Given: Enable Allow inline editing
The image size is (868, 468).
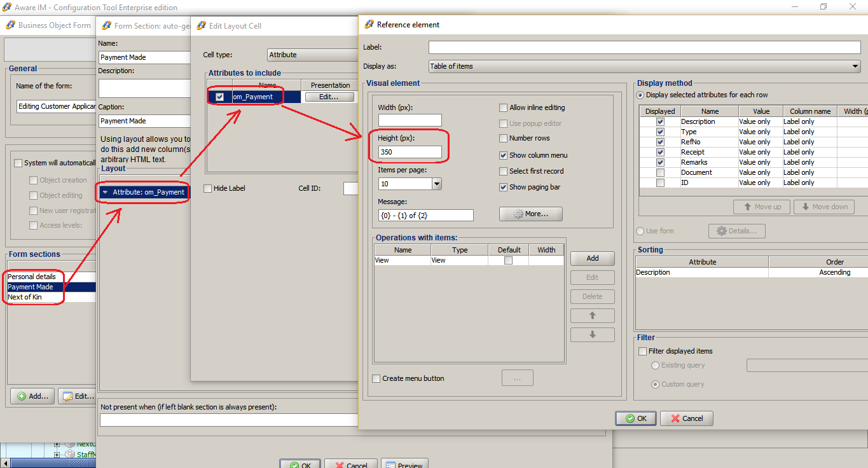Looking at the screenshot, I should 504,107.
